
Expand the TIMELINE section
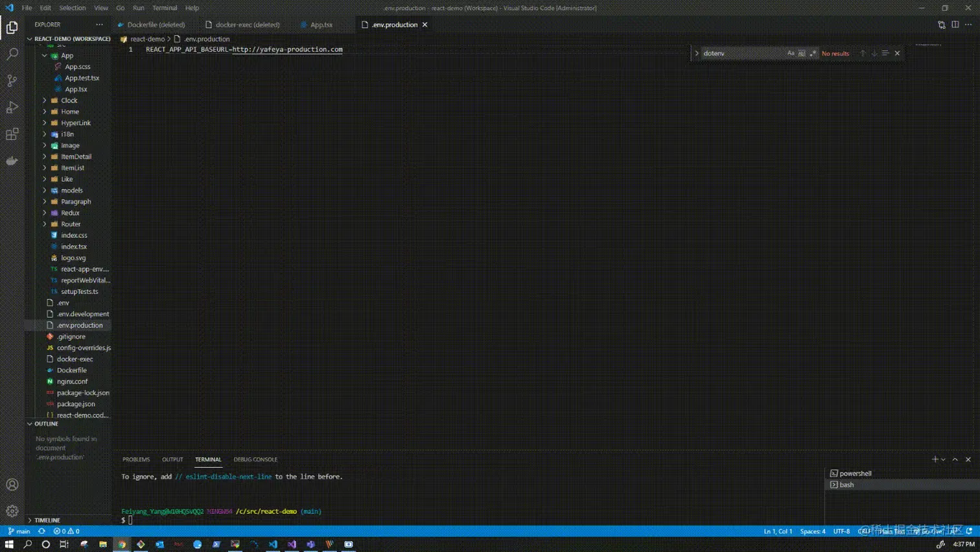46,520
